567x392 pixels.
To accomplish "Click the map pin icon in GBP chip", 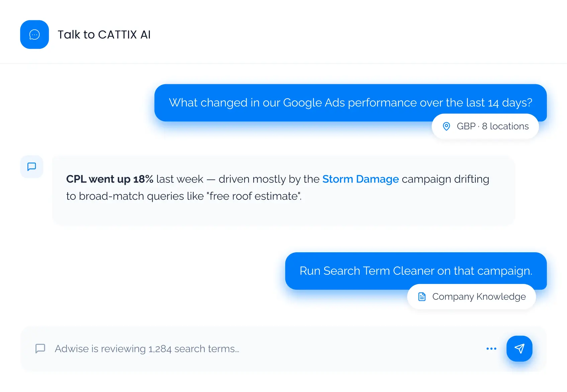I will point(446,126).
